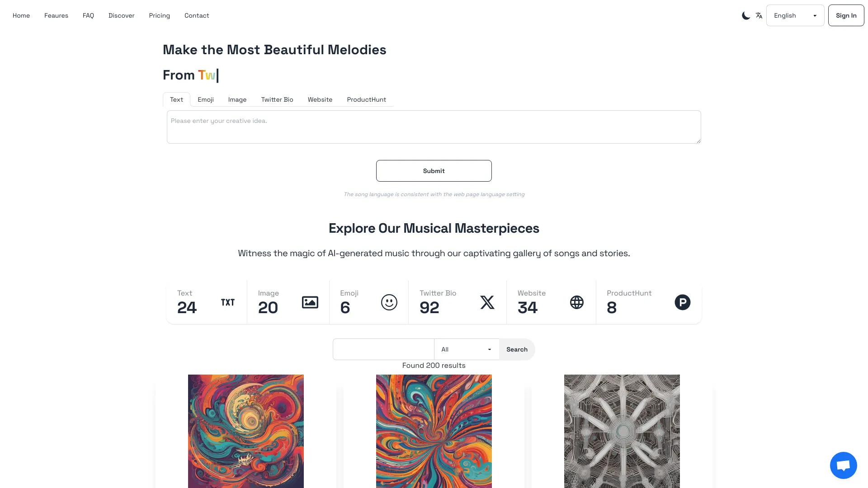Click the Search button

[x=517, y=349]
